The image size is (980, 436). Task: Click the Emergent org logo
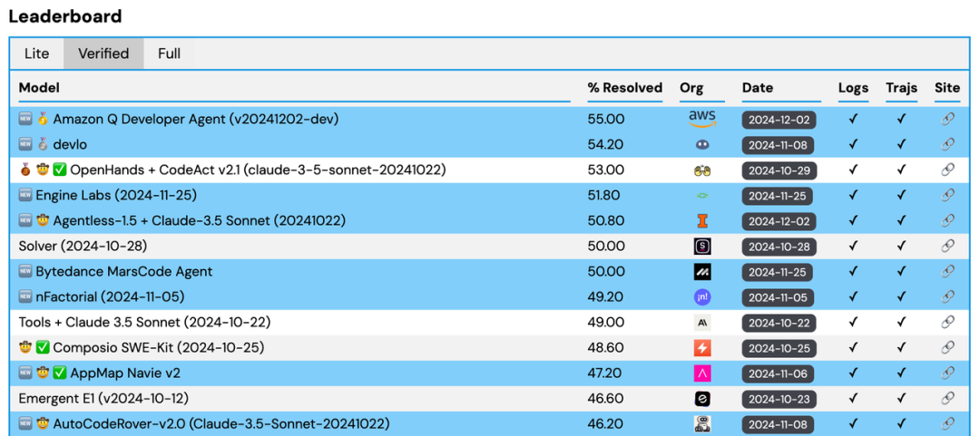pyautogui.click(x=702, y=399)
